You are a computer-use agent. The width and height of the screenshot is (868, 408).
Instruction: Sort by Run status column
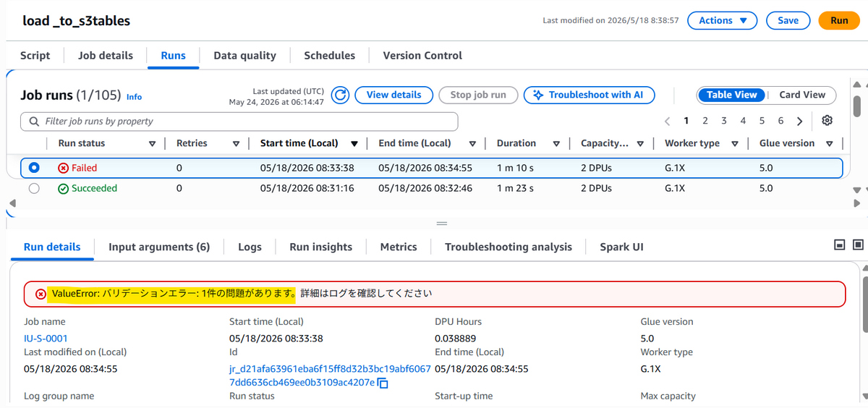(x=152, y=143)
